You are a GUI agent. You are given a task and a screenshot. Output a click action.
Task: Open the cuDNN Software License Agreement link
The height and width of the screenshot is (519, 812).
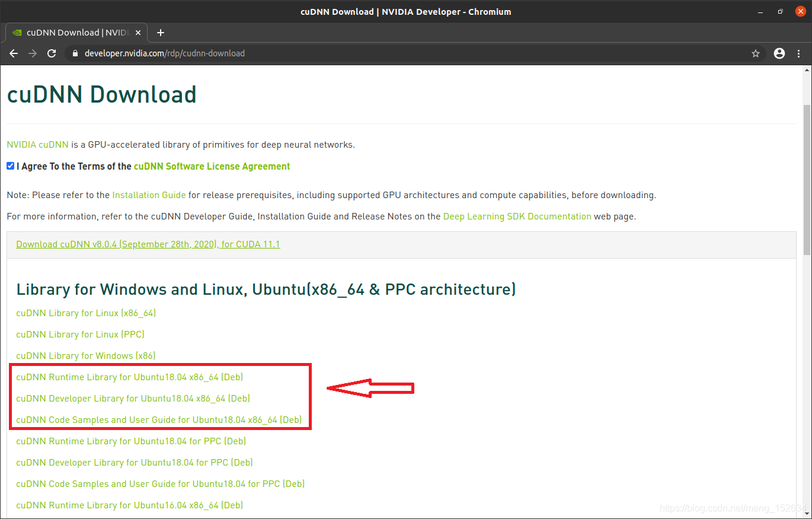point(212,167)
